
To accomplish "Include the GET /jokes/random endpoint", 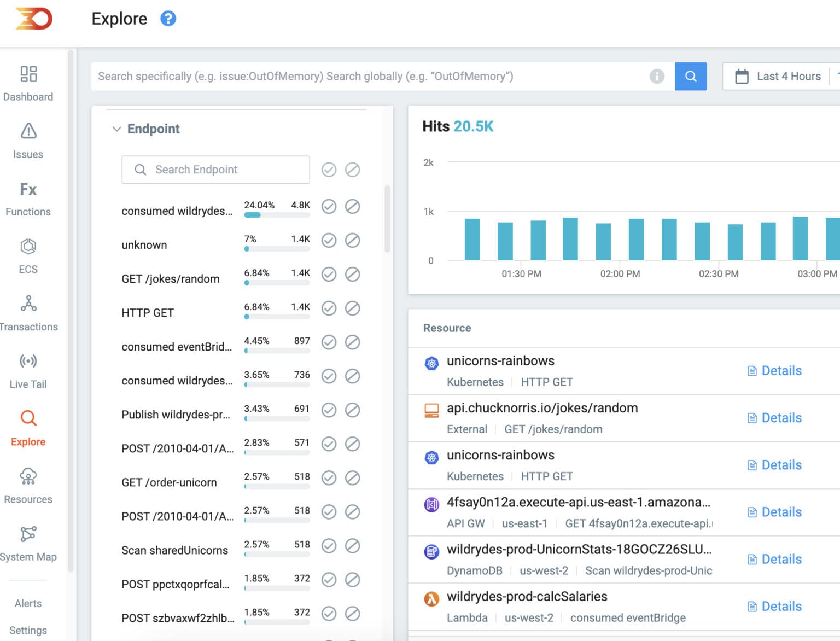I will [329, 275].
